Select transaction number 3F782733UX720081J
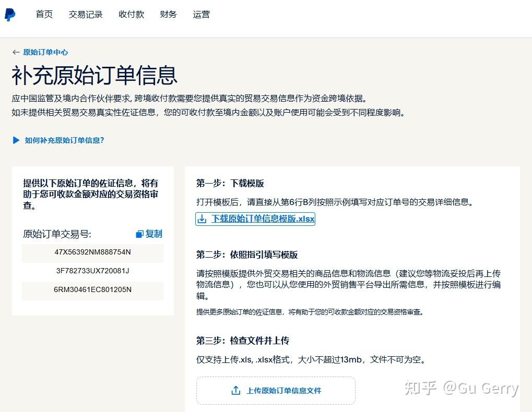The image size is (532, 412). [92, 272]
